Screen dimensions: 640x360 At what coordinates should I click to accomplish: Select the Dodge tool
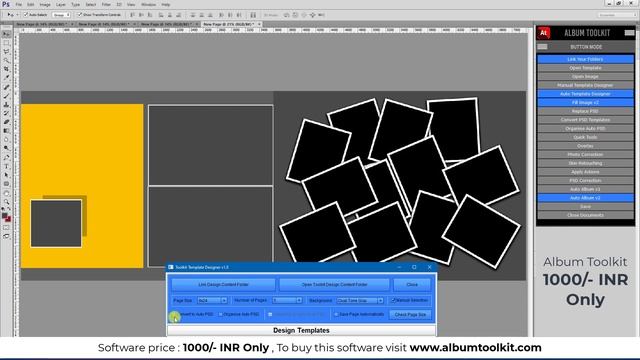point(6,148)
